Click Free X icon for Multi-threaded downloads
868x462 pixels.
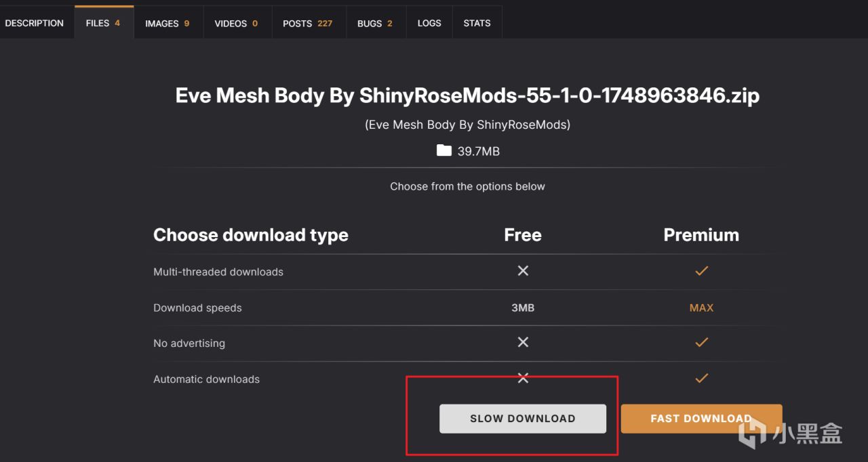click(x=523, y=271)
